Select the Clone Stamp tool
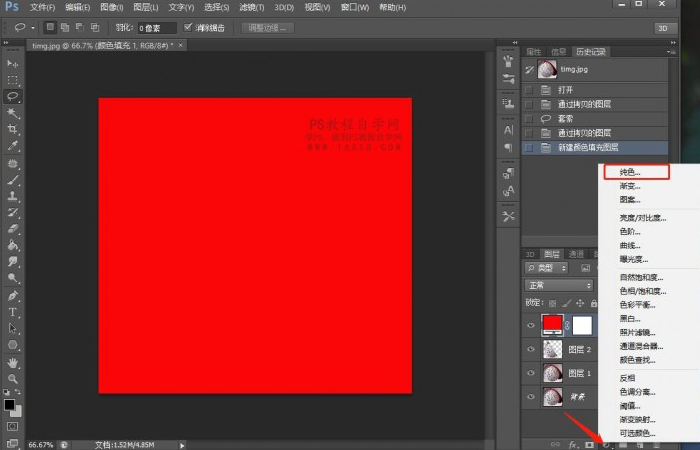Screen dimensions: 700x450 [x=13, y=196]
